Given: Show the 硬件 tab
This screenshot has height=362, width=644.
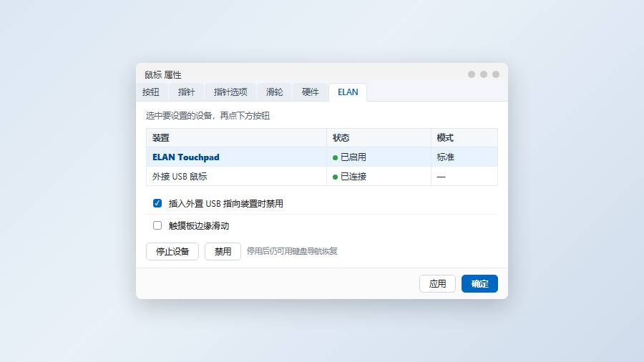Looking at the screenshot, I should click(310, 92).
